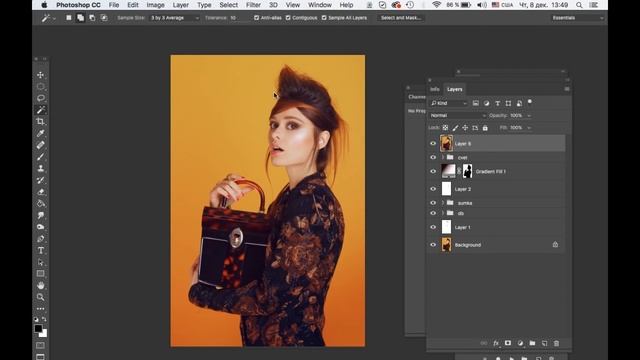This screenshot has width=640, height=360.
Task: Select the Move tool
Action: coord(40,75)
